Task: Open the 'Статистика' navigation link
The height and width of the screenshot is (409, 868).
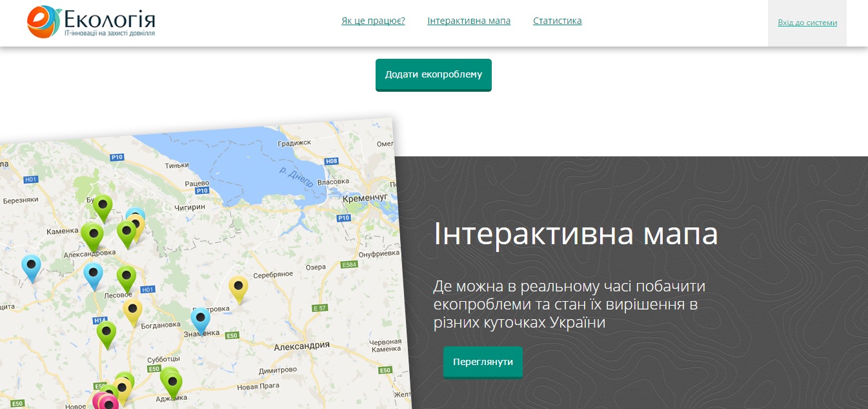Action: pyautogui.click(x=557, y=21)
